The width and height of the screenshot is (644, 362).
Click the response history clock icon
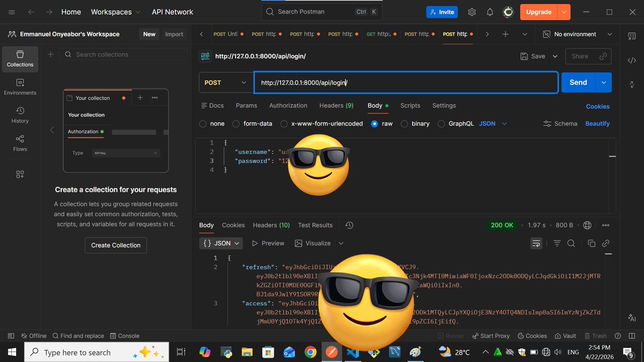(x=349, y=225)
